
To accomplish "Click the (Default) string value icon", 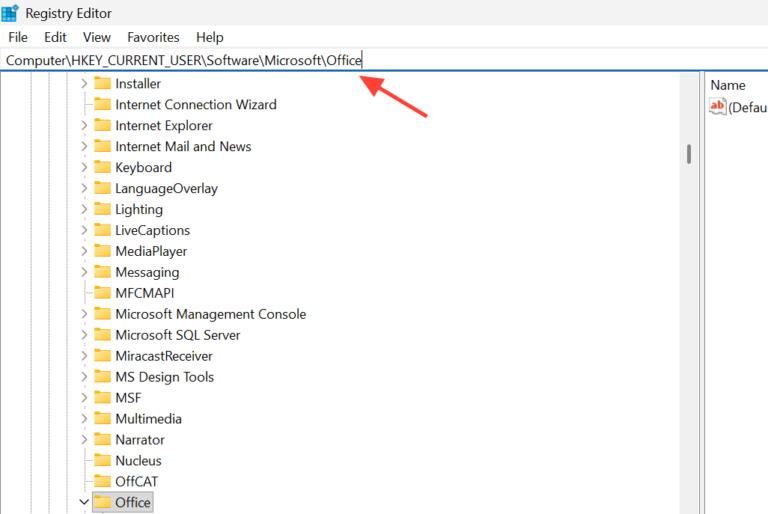I will 718,106.
